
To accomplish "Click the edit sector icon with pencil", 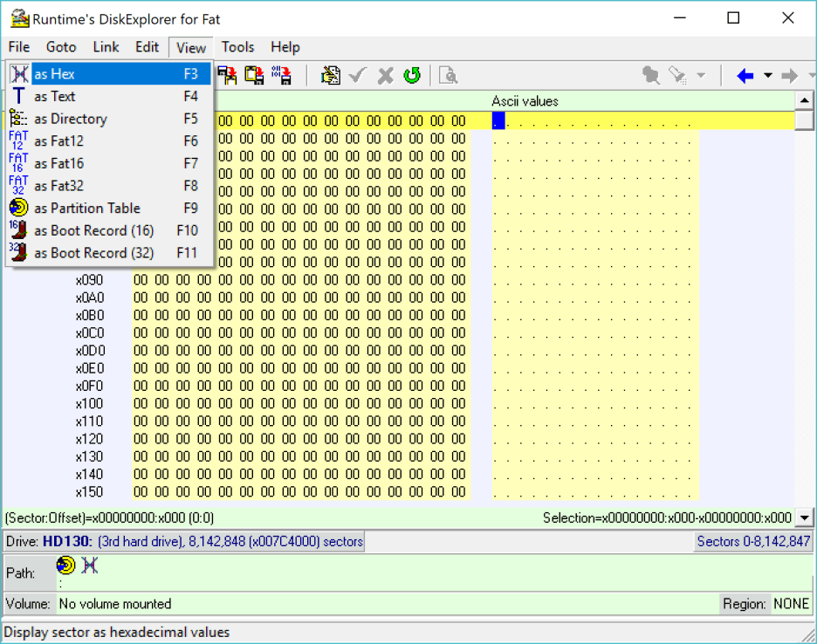I will click(331, 76).
